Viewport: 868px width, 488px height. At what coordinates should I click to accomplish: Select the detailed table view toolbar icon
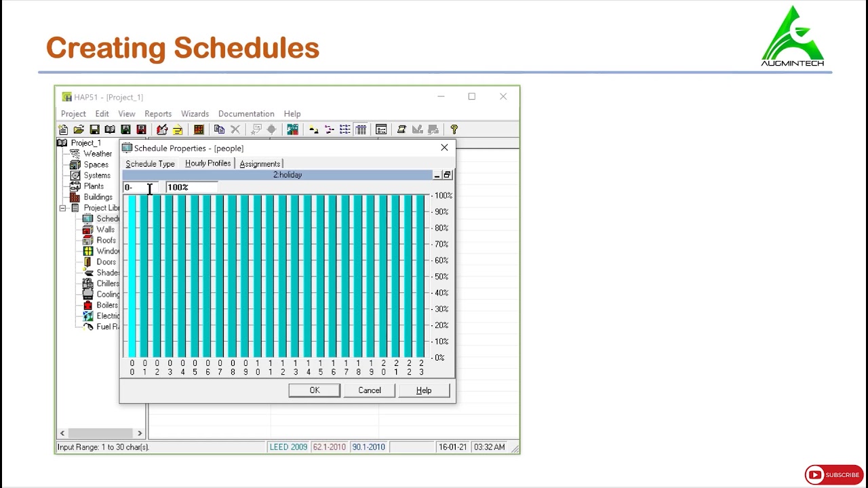pos(361,129)
